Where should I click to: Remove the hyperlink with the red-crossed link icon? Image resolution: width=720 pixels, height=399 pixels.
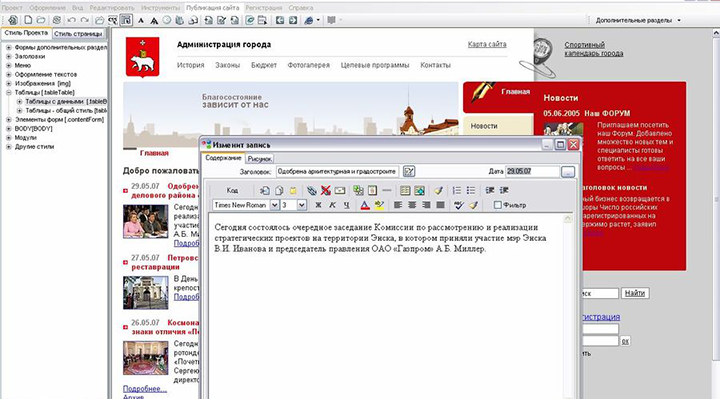[x=326, y=190]
